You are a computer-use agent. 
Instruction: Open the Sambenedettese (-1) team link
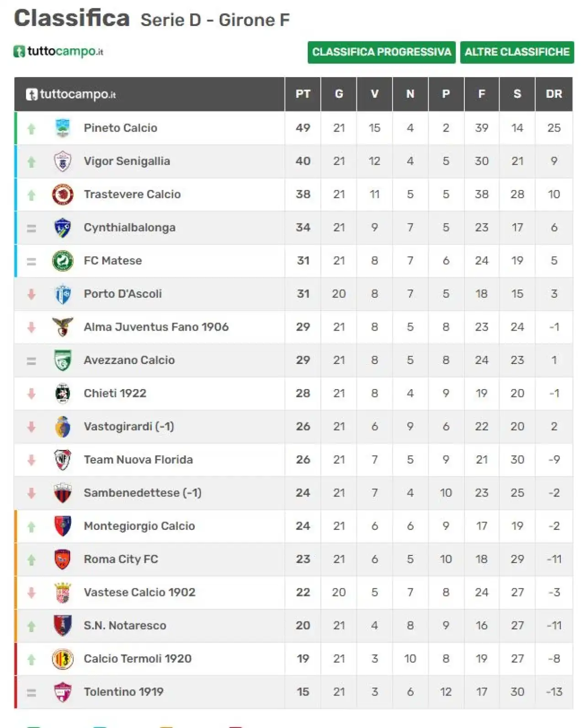tap(142, 493)
